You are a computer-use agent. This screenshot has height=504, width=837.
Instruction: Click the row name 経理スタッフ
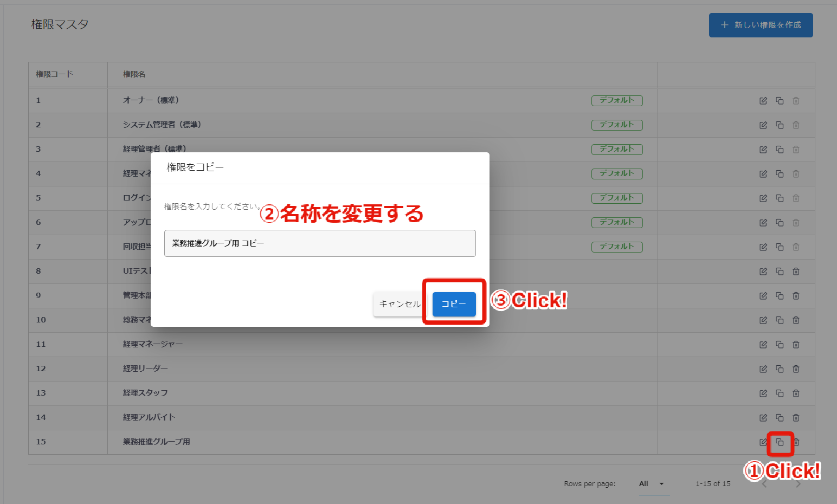tap(145, 393)
